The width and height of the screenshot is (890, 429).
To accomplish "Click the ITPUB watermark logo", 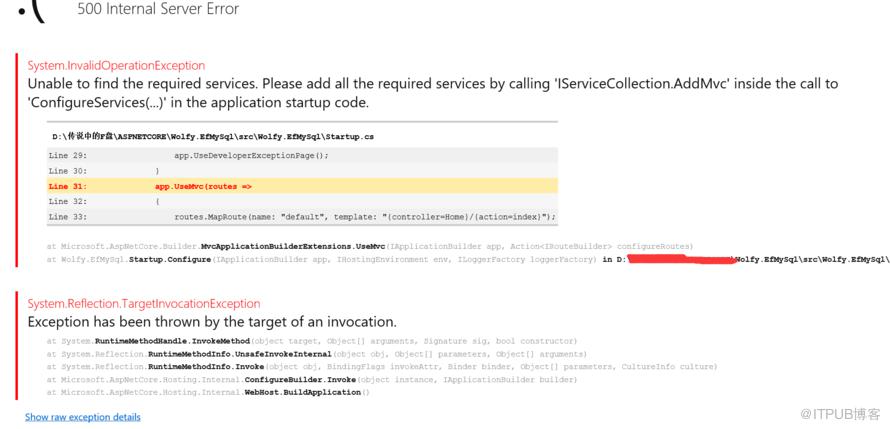I will [840, 414].
